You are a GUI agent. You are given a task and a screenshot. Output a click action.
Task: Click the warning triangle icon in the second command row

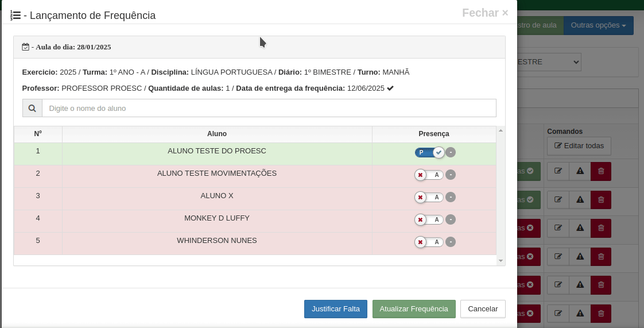580,200
